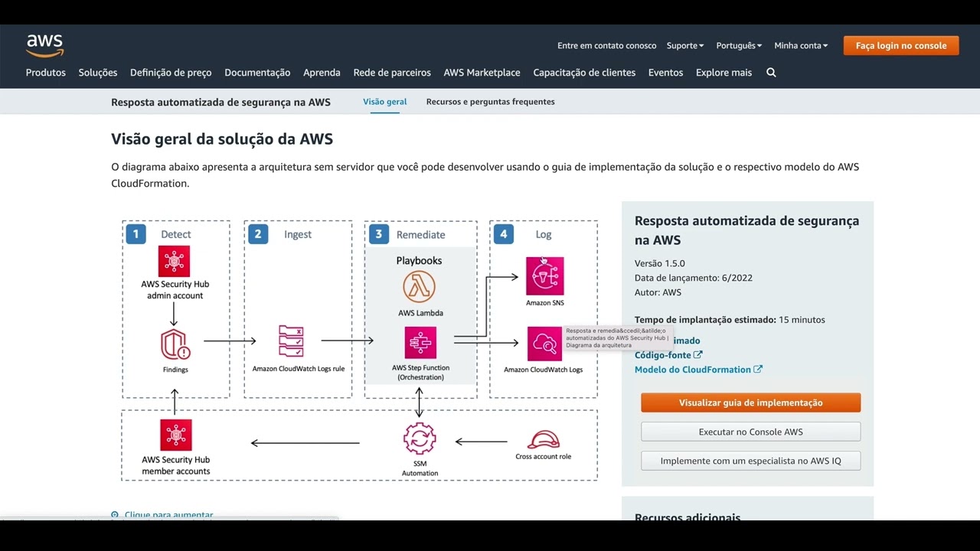Click the AWS Security Hub admin account icon

[x=175, y=261]
